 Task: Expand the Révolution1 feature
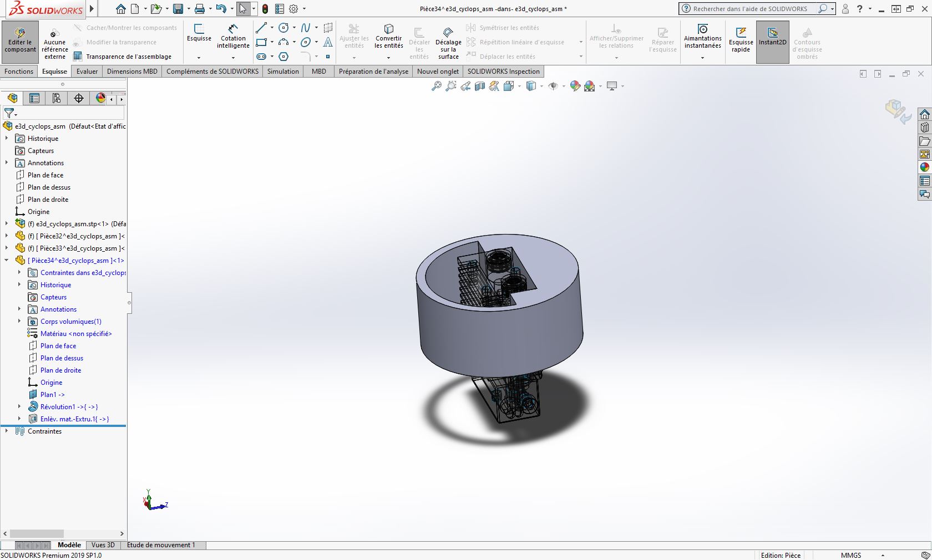pos(19,406)
